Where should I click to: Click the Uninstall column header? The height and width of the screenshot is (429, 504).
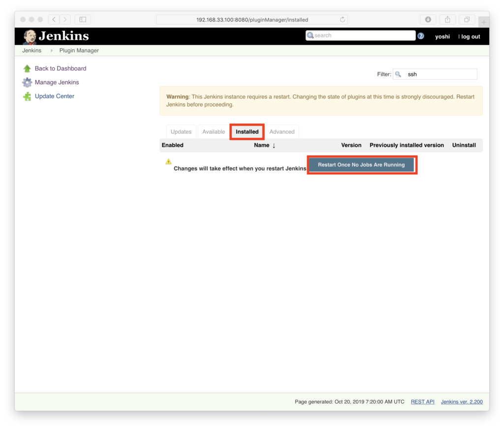coord(464,145)
